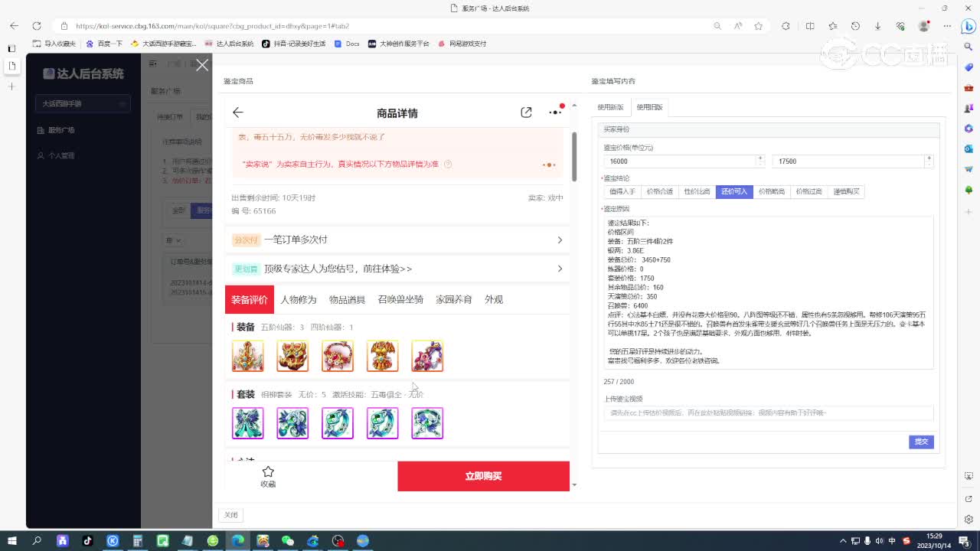Select the 使用新版 tab
The width and height of the screenshot is (980, 551).
point(610,107)
